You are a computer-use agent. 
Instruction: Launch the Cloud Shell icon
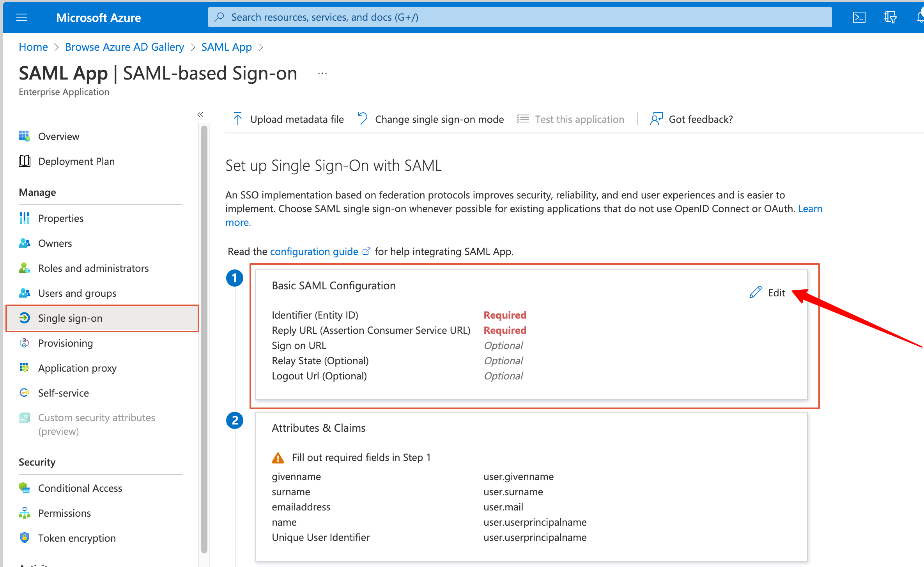[x=859, y=17]
